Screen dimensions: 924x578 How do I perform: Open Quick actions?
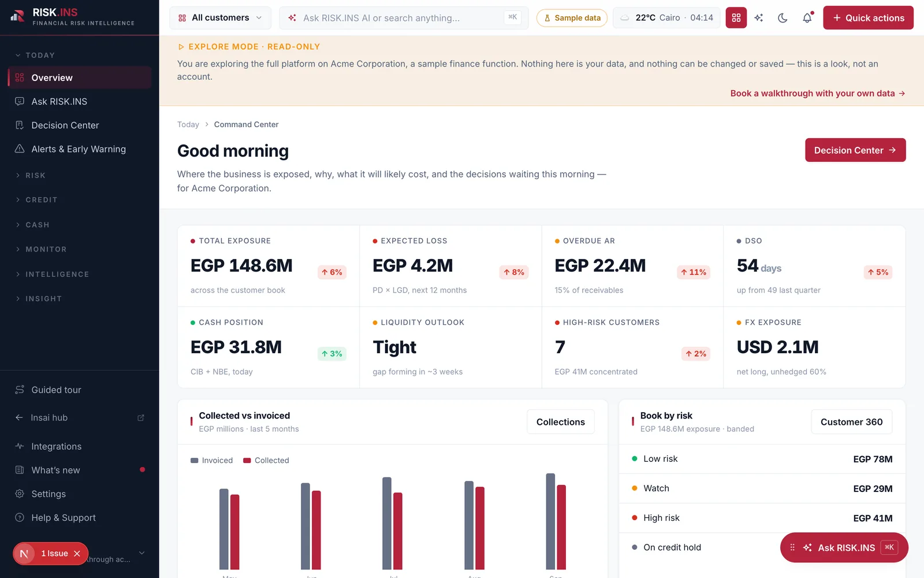coord(868,18)
